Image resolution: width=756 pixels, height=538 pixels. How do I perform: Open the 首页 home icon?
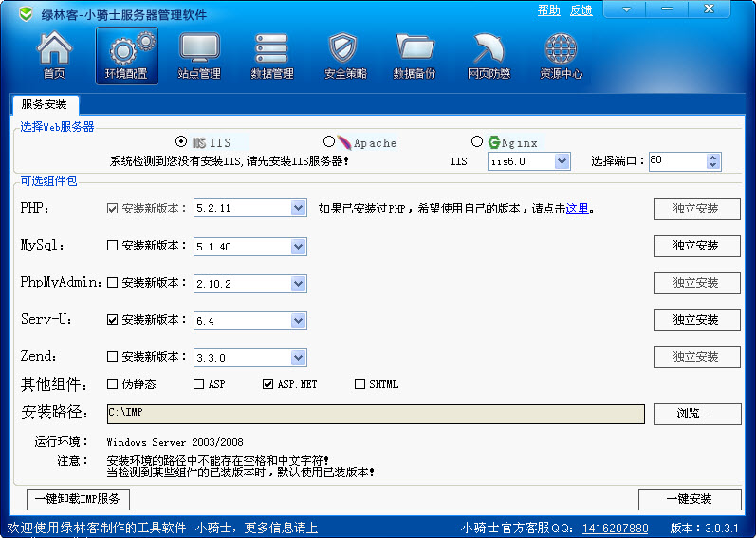[x=54, y=55]
